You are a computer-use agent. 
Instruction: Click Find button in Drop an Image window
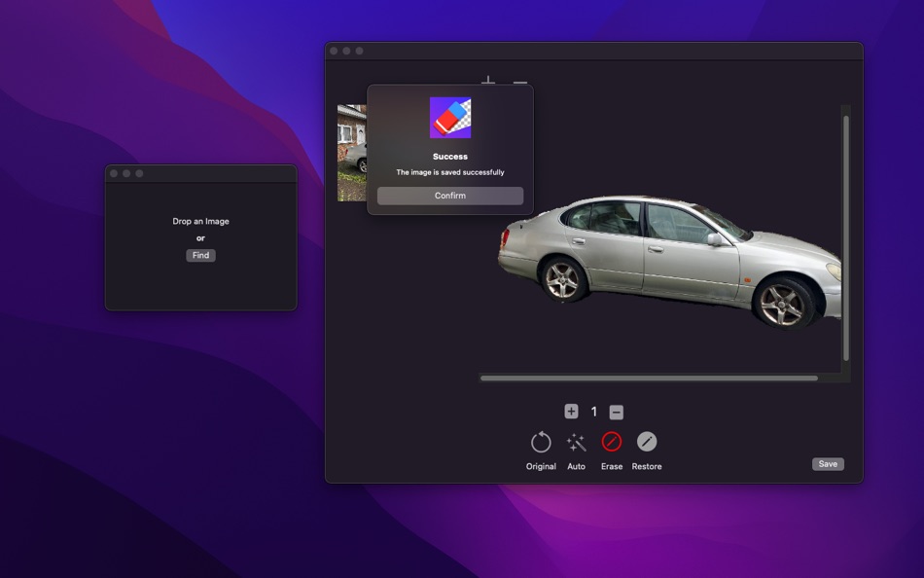point(201,255)
